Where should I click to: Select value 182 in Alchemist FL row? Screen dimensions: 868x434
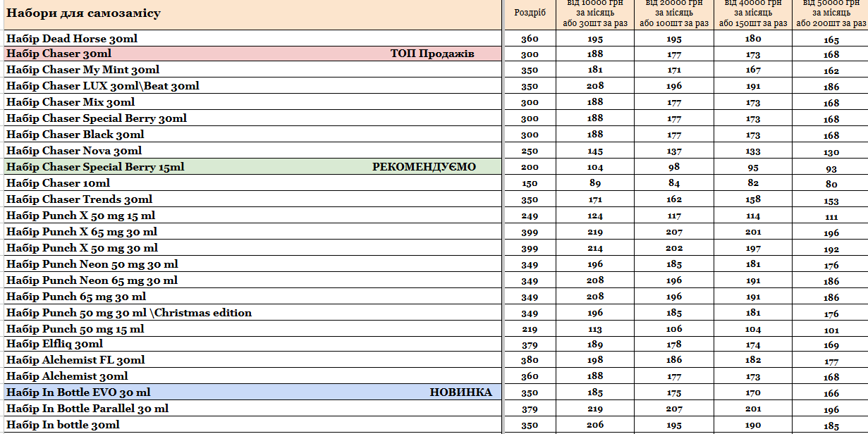point(753,361)
